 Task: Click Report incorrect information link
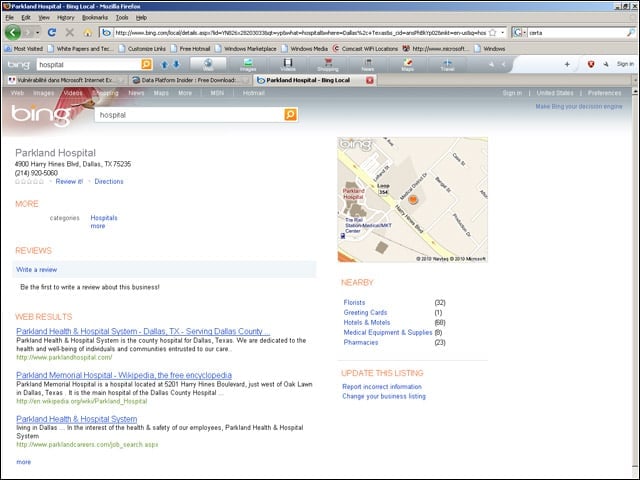[x=382, y=387]
